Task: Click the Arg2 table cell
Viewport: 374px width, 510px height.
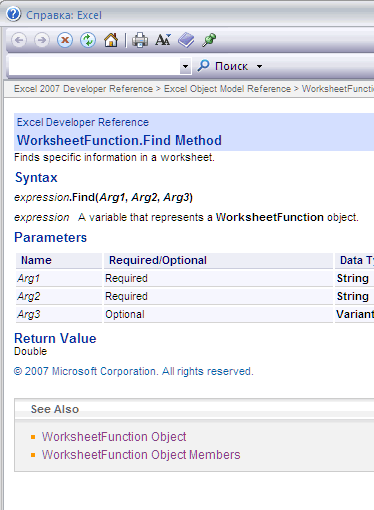Action: click(59, 296)
